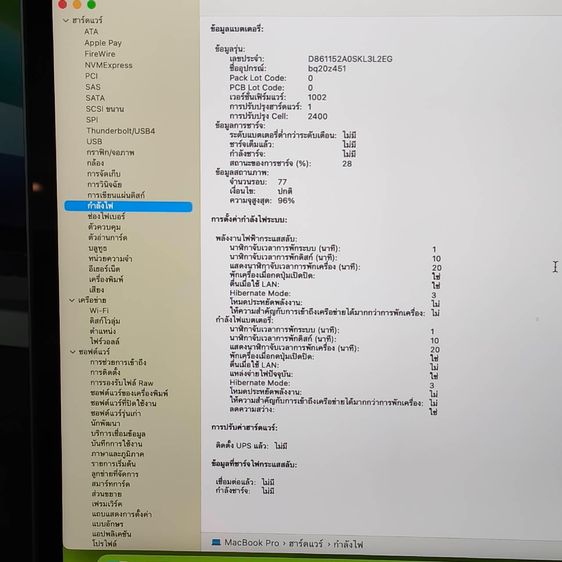Open ลูกข่ายที่จัดการ entry
The width and height of the screenshot is (562, 562).
tap(115, 474)
